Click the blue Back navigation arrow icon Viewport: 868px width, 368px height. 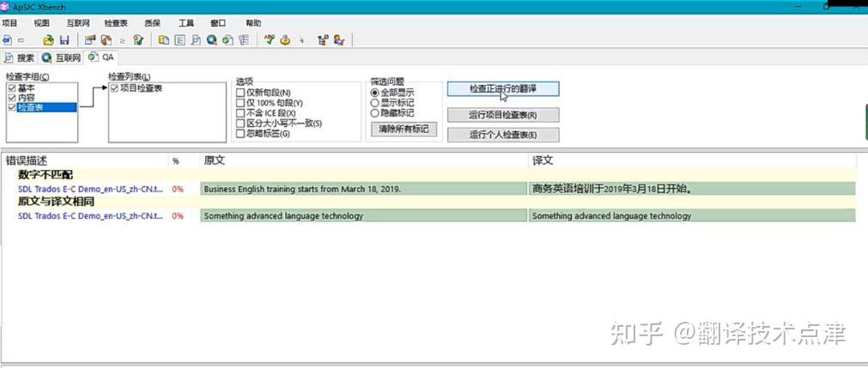pos(7,39)
